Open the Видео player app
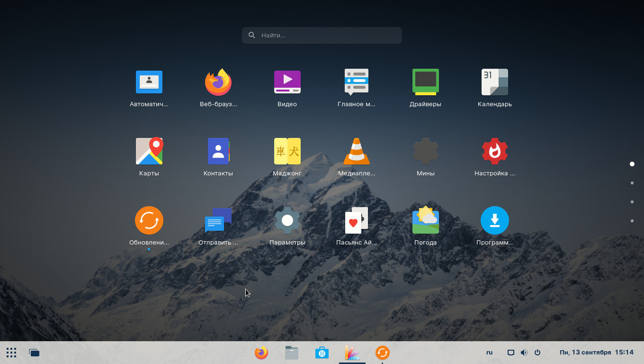This screenshot has width=644, height=364. (287, 82)
